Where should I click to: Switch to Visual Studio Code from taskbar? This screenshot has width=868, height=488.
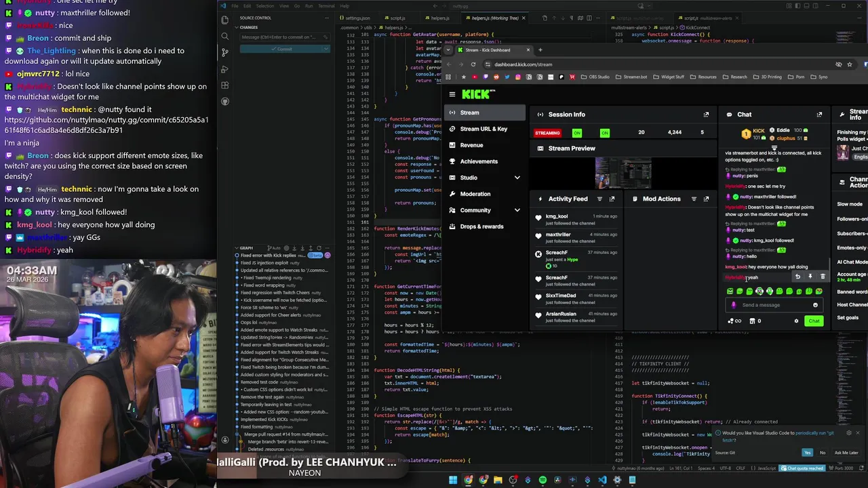click(602, 480)
